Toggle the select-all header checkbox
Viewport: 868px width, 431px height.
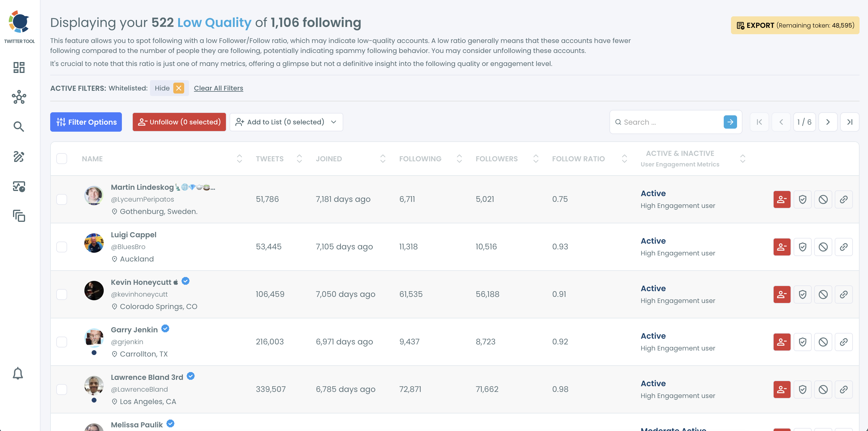(62, 159)
